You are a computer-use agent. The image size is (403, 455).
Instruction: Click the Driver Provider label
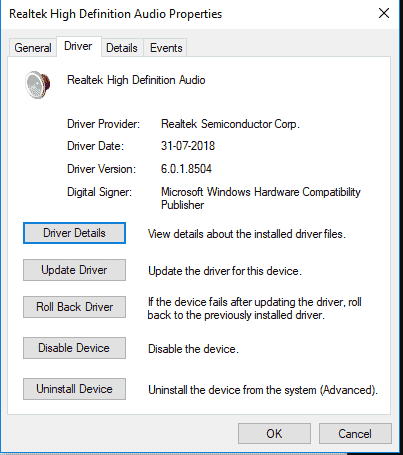[x=103, y=124]
